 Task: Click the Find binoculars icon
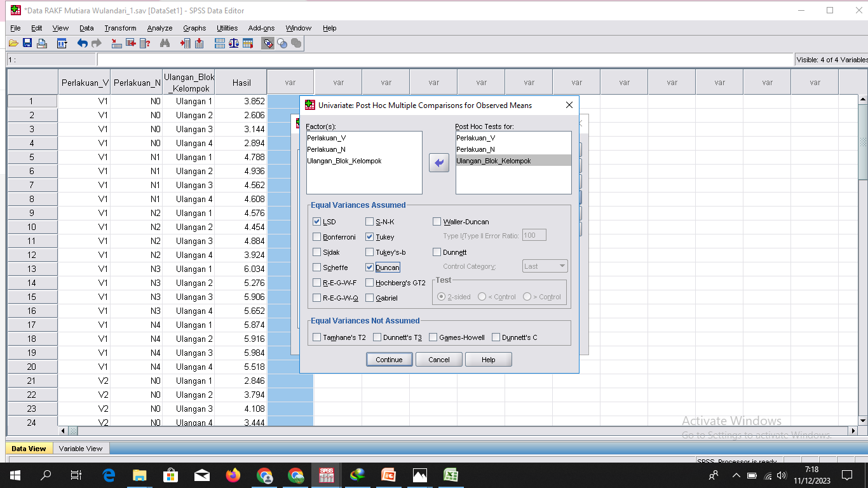pos(165,43)
